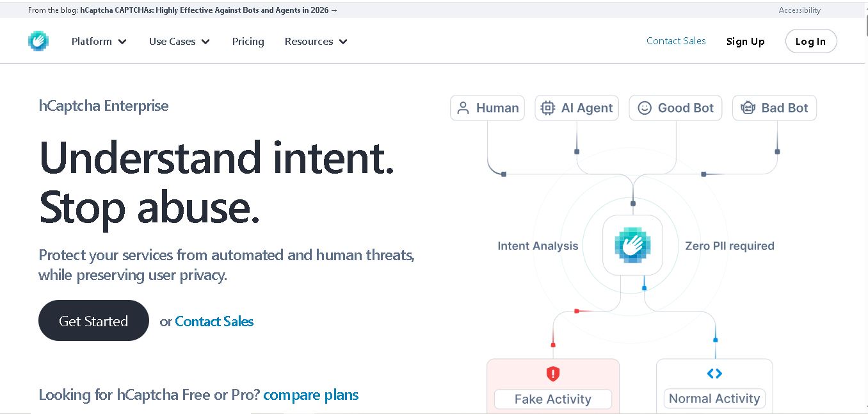Image resolution: width=868 pixels, height=414 pixels.
Task: Click the Sign Up link
Action: point(745,41)
